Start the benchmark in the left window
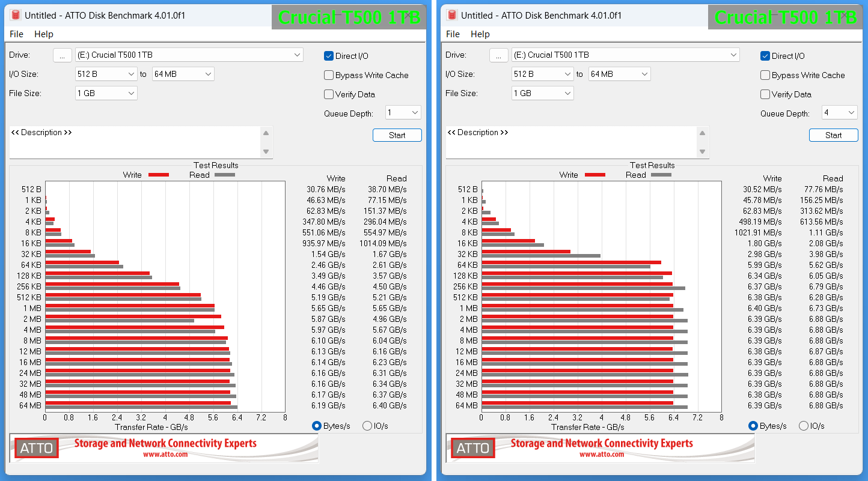Viewport: 868px width, 481px height. tap(397, 135)
